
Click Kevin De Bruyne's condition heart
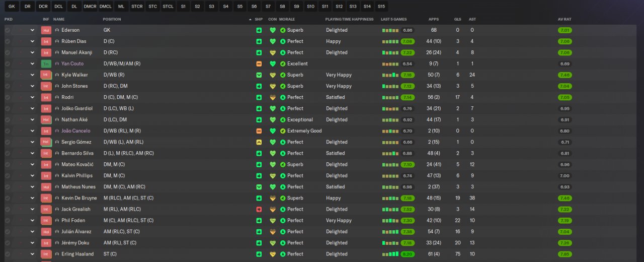click(x=273, y=199)
